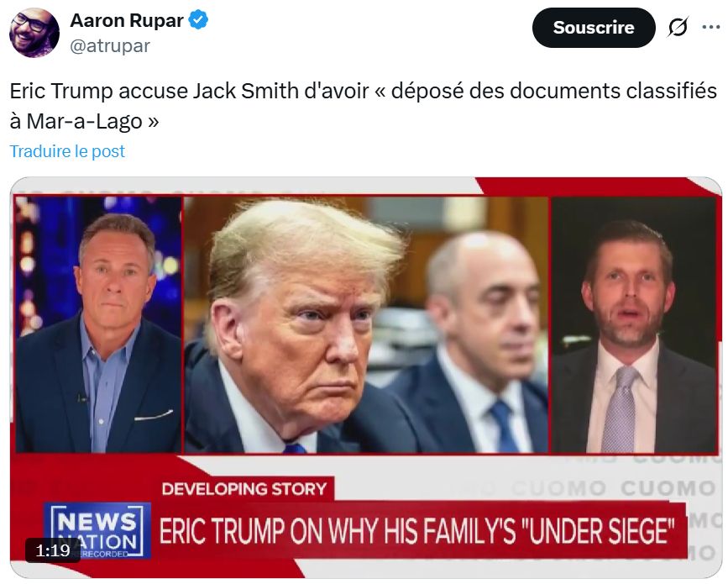The height and width of the screenshot is (584, 728).
Task: Play the embedded video thumbnail
Action: click(x=366, y=377)
